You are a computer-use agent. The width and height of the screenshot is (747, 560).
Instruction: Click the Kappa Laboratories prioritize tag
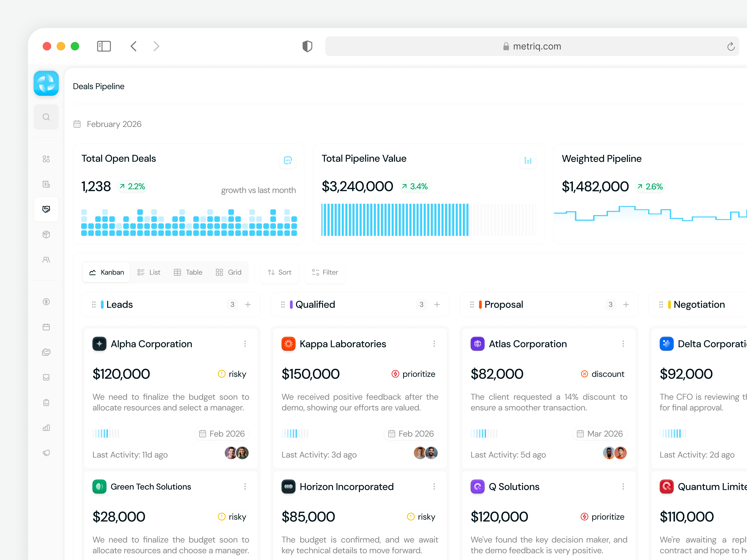(413, 374)
